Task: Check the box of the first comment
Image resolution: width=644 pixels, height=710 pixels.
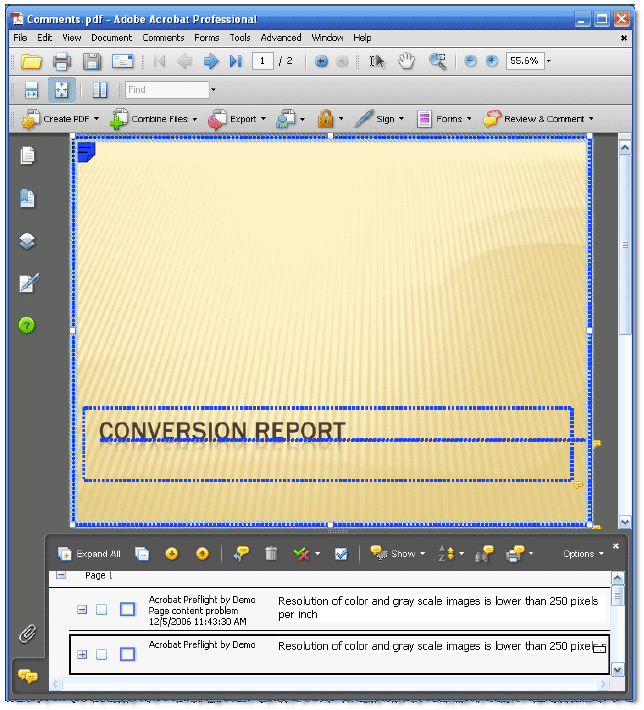Action: 101,609
